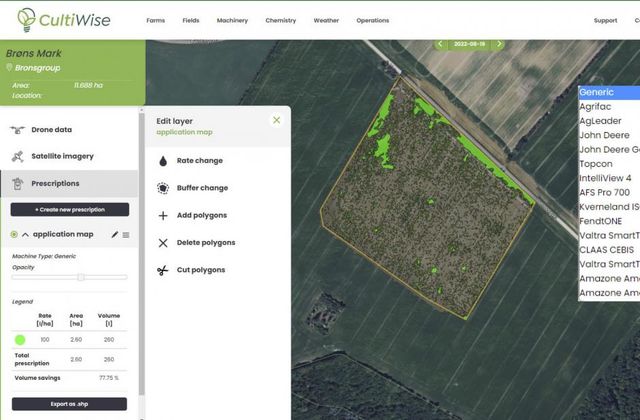Choose Topcon in the machine type list
This screenshot has width=640, height=420.
coord(597,163)
